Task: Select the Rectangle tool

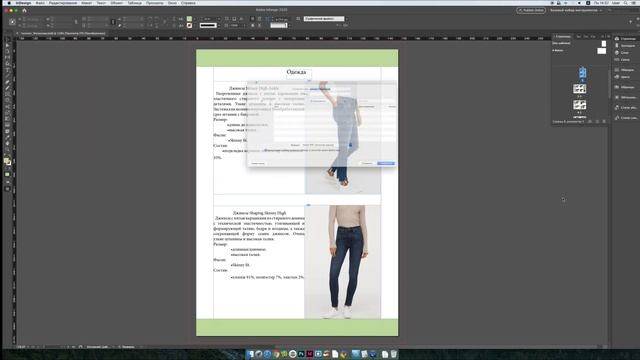Action: pyautogui.click(x=7, y=100)
